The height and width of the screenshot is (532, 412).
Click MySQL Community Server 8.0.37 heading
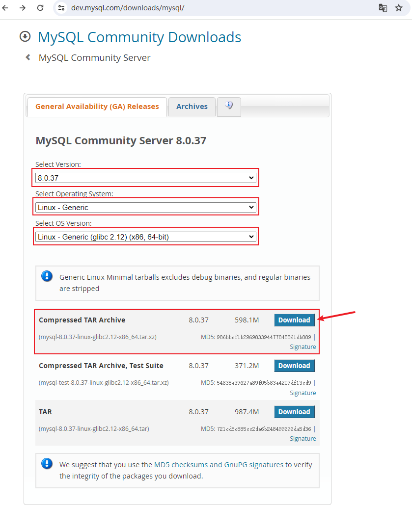coord(121,140)
